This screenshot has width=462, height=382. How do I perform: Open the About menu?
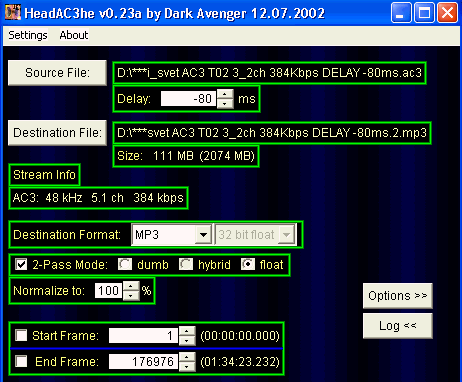(x=74, y=35)
